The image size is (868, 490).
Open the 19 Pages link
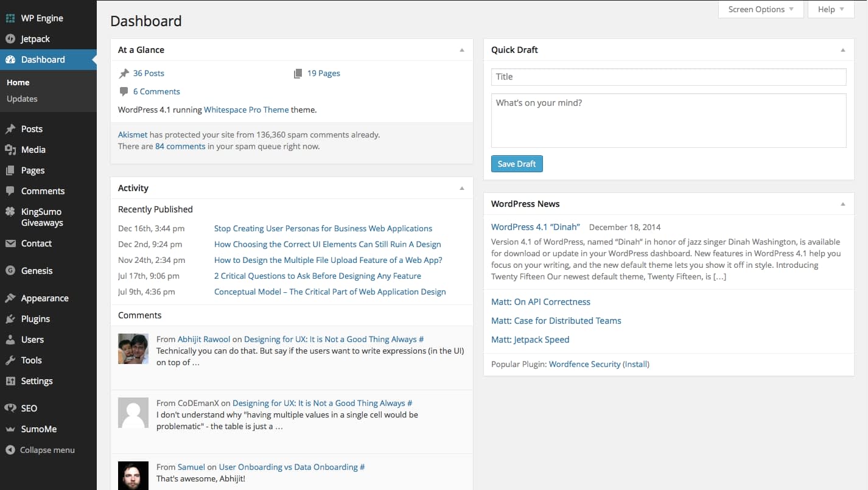pyautogui.click(x=324, y=73)
